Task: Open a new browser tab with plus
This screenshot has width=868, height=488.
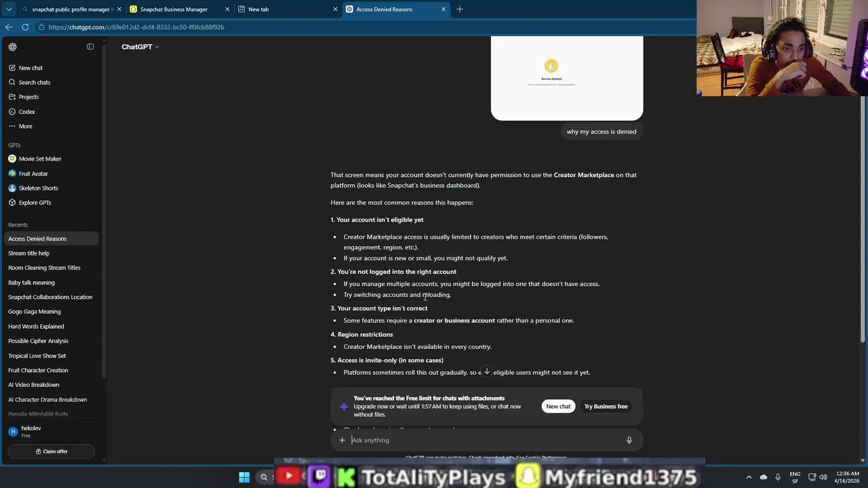Action: [x=459, y=9]
